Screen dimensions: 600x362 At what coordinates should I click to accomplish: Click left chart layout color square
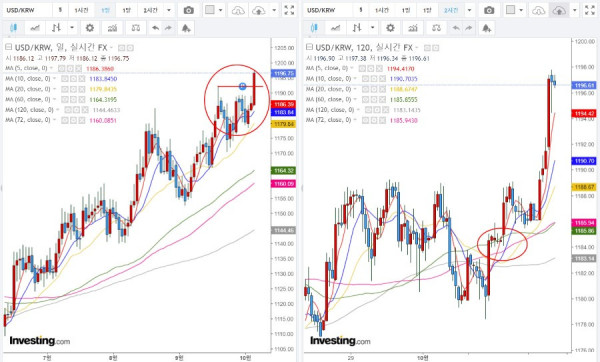tap(210, 10)
